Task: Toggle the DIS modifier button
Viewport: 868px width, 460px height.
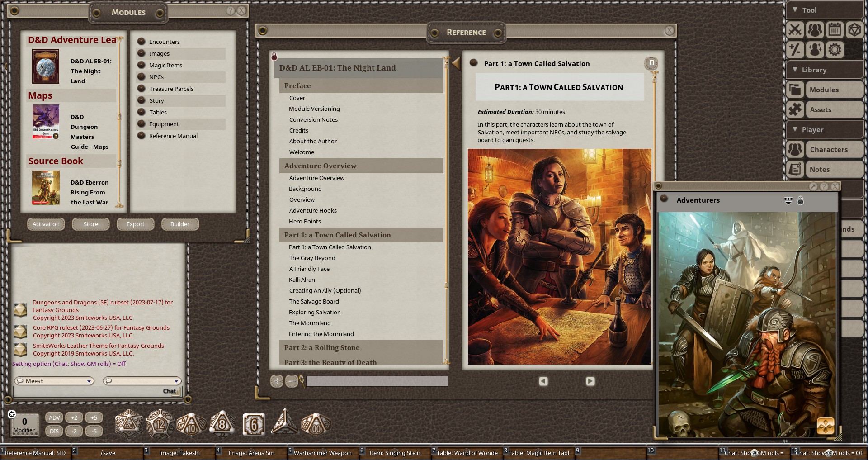Action: [54, 432]
